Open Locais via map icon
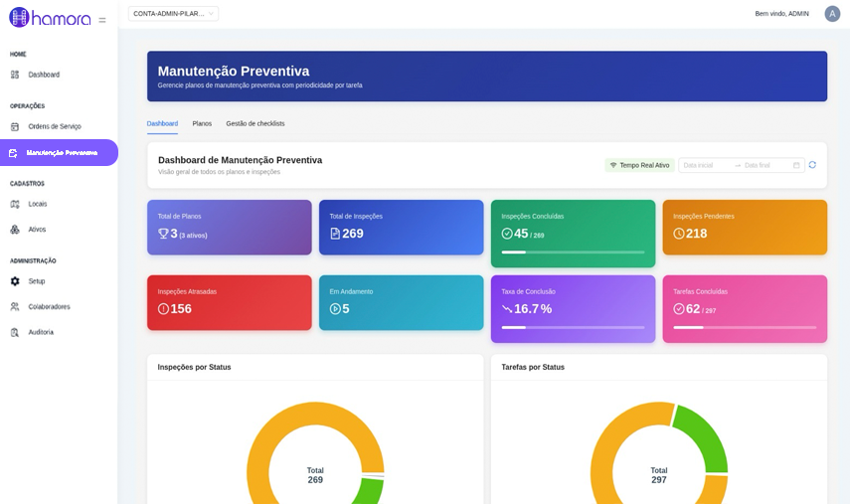 click(15, 204)
